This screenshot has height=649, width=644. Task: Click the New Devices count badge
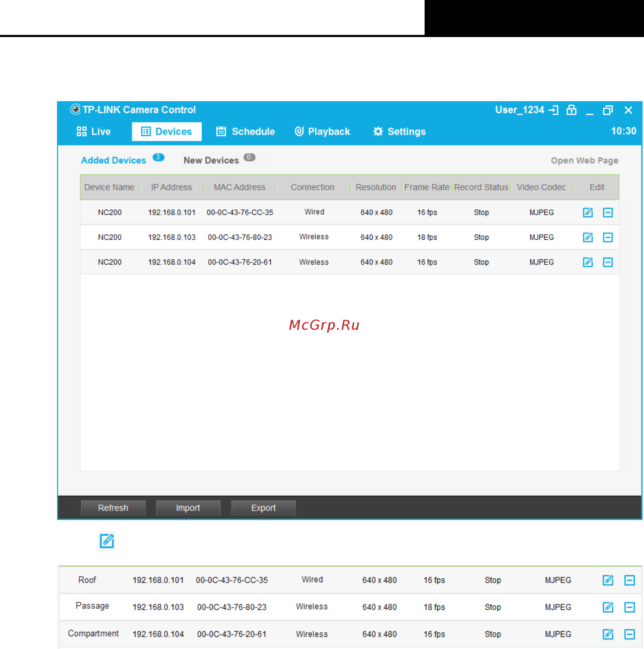(x=249, y=157)
